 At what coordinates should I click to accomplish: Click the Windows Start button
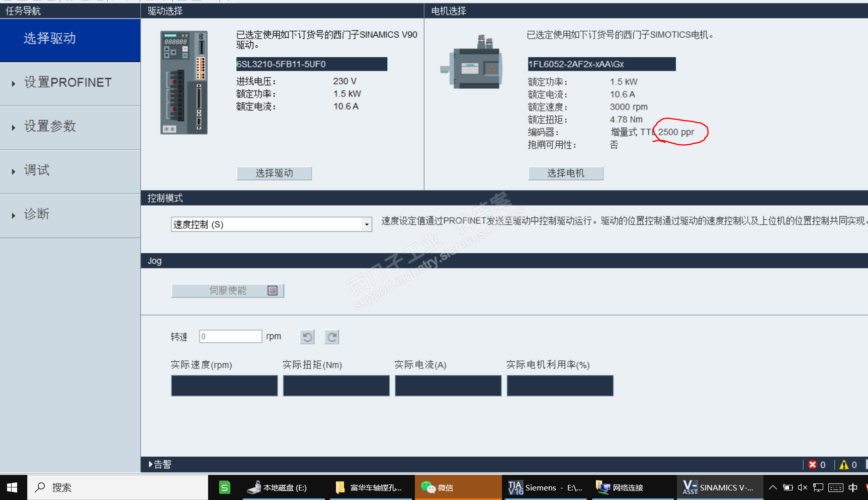[13, 487]
